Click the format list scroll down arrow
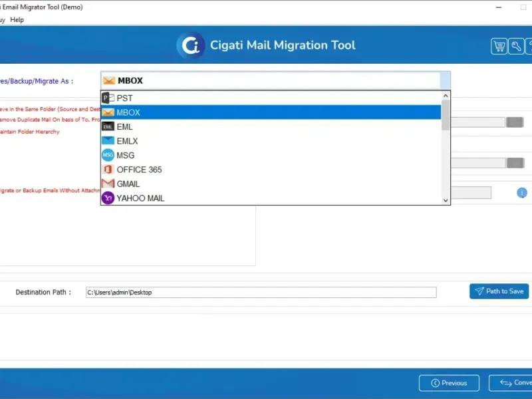The height and width of the screenshot is (399, 532). [x=446, y=200]
